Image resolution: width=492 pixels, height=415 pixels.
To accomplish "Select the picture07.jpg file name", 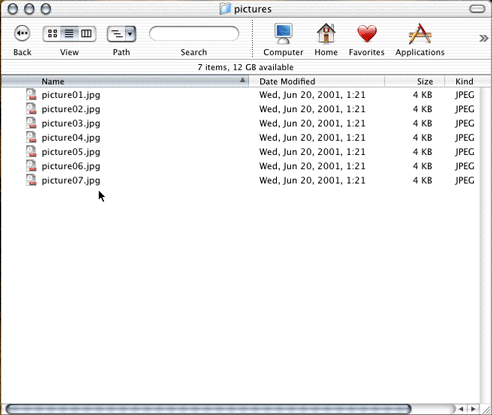I will 71,181.
